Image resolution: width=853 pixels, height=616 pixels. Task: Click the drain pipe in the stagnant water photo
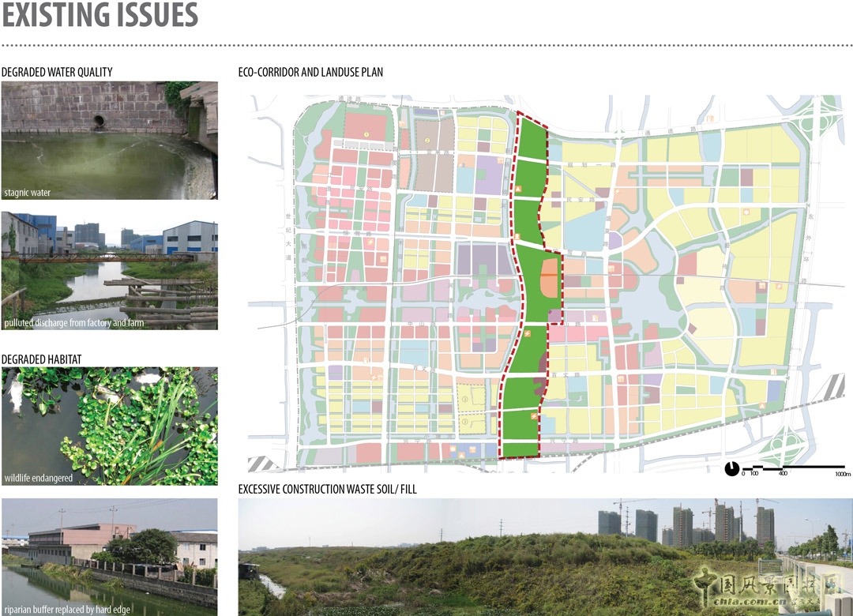point(100,122)
